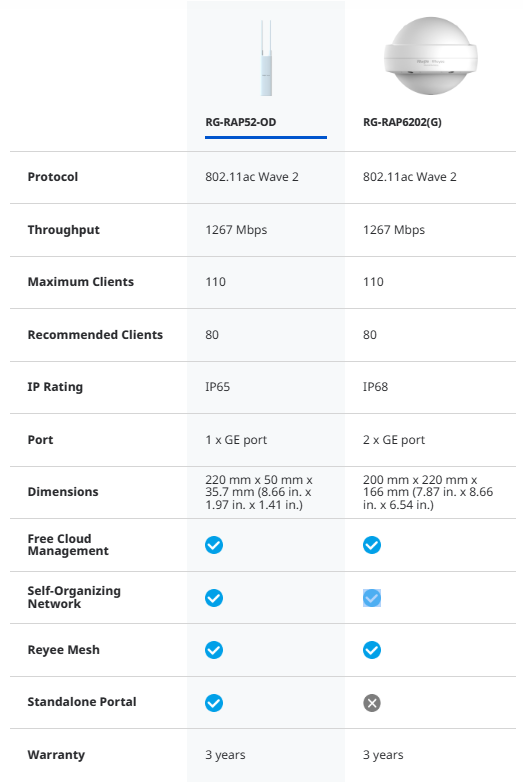Click the RG-RAP52-OD product image

266,58
